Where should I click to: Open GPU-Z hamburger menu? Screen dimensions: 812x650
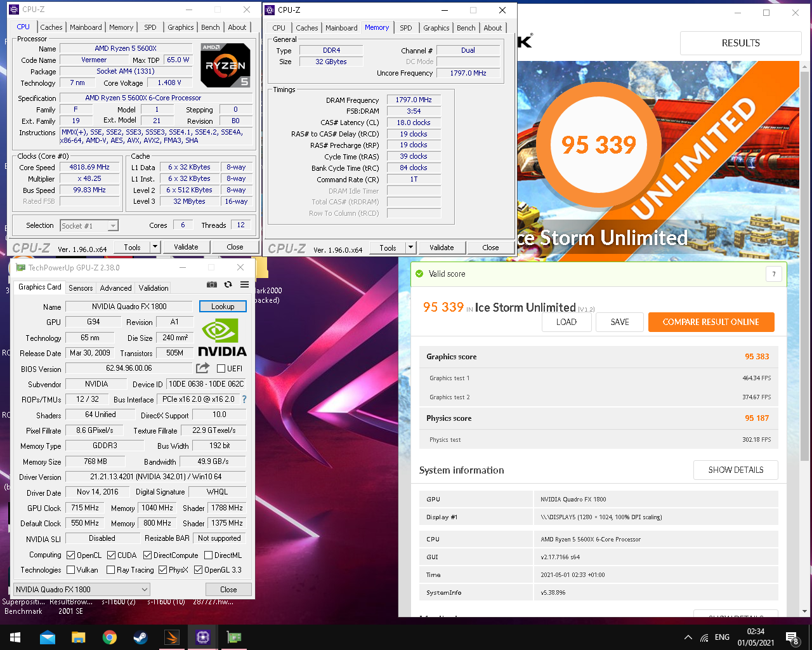(x=244, y=285)
